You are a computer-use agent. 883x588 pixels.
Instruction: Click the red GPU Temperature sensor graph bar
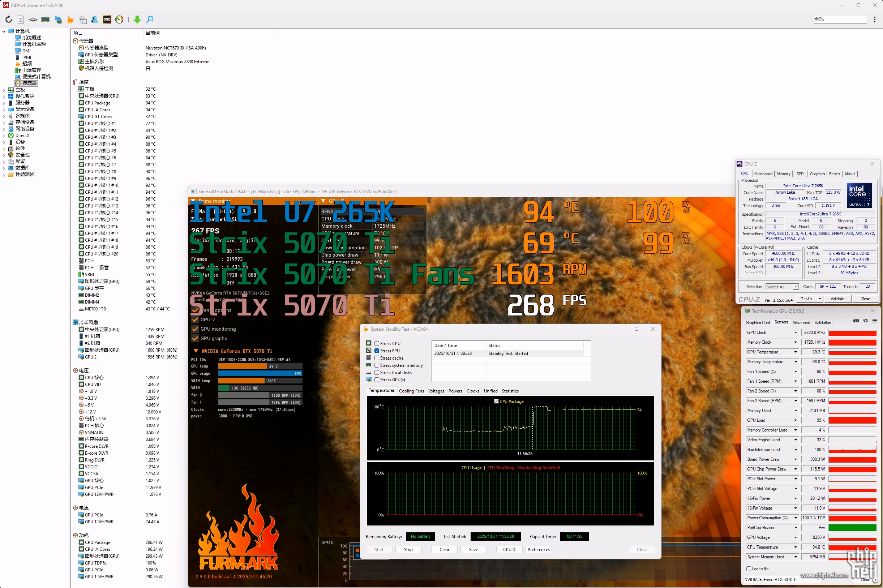(x=852, y=352)
